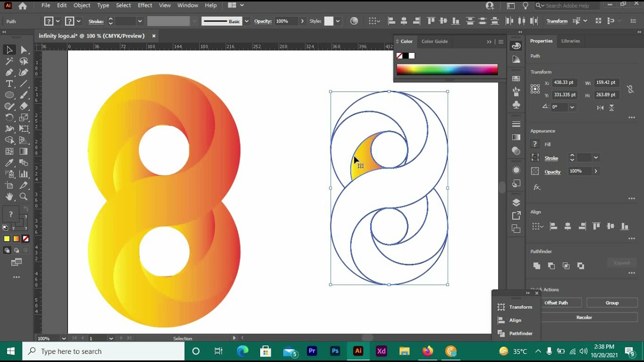Open Align in the floating mini panel
644x362 pixels.
(509, 320)
